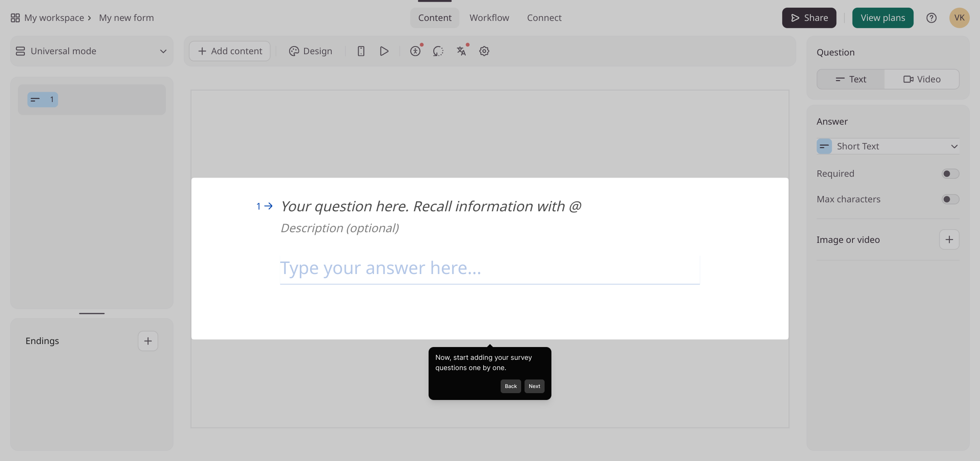Open the Design palette option
Screen dimensions: 980x461
pos(310,51)
